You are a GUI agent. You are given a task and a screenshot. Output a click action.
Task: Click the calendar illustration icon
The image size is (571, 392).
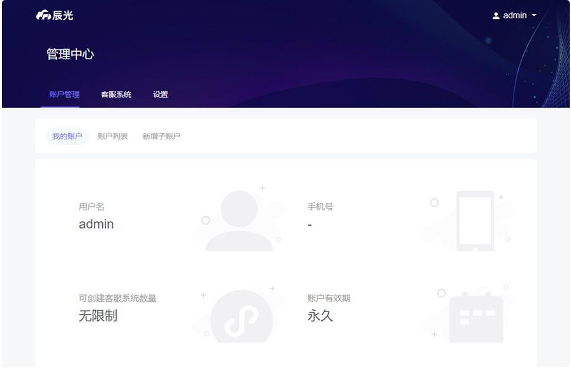[x=476, y=317]
